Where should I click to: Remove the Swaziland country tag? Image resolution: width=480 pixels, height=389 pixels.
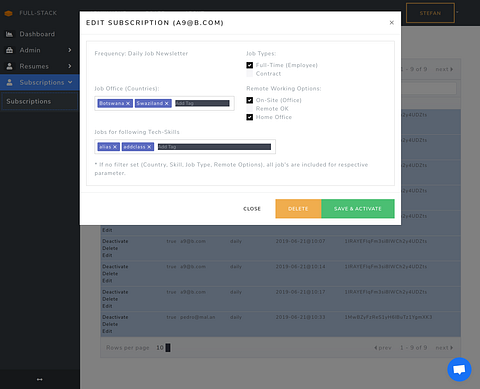166,103
